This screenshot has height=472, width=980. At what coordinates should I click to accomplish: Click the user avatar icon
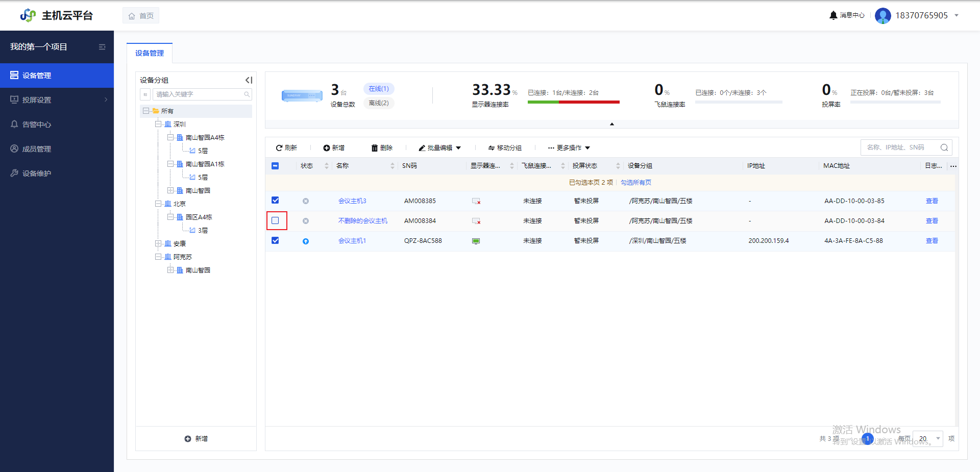coord(883,16)
